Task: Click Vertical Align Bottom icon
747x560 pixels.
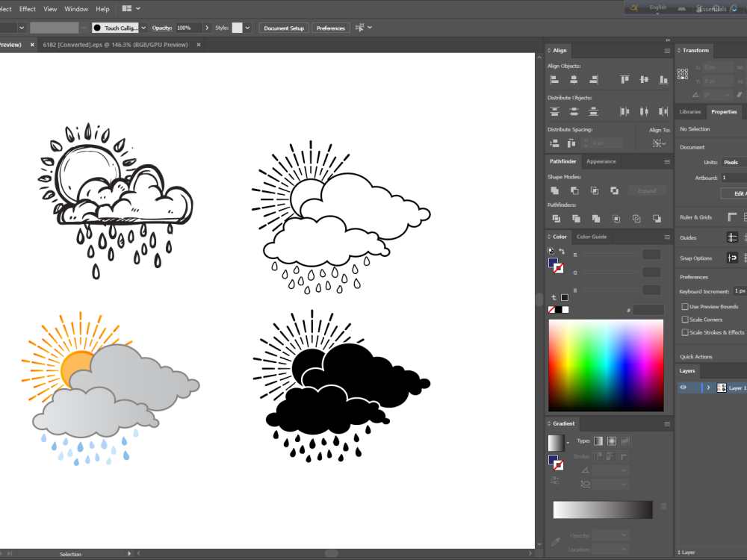Action: [663, 80]
